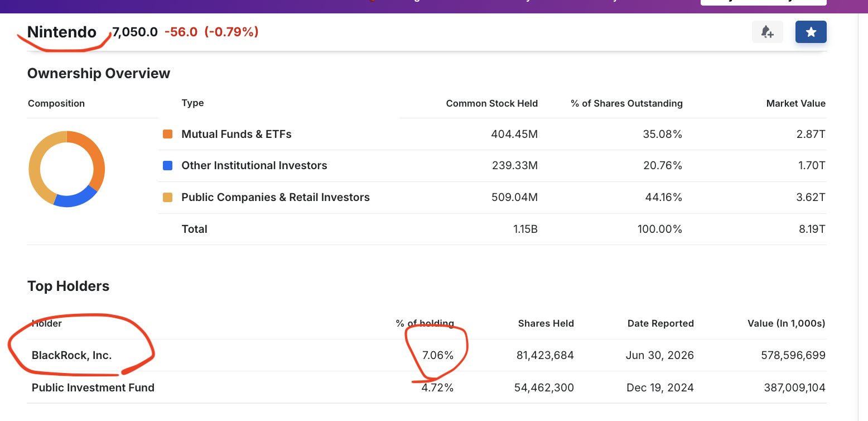This screenshot has height=421, width=868.
Task: Click the white button in the purple banner
Action: (x=764, y=2)
